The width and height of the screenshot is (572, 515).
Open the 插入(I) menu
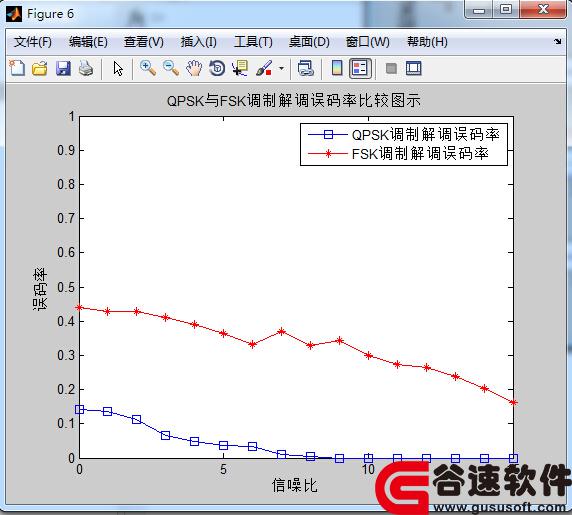point(198,42)
